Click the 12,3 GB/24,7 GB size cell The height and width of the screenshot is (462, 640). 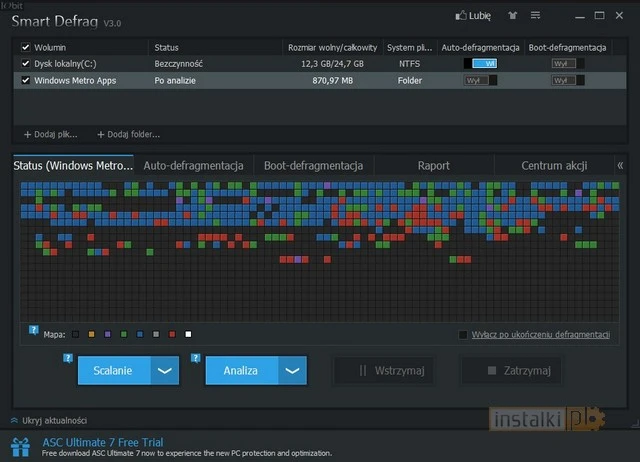332,64
